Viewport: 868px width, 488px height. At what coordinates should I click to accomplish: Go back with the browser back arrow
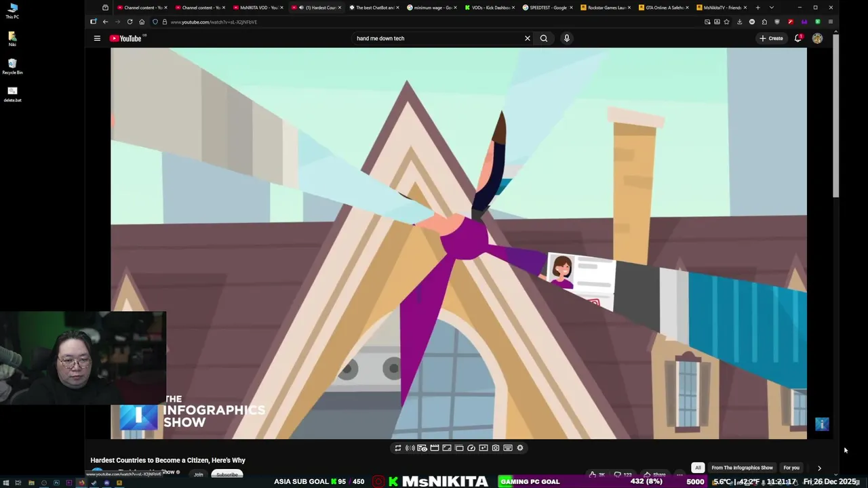(105, 22)
